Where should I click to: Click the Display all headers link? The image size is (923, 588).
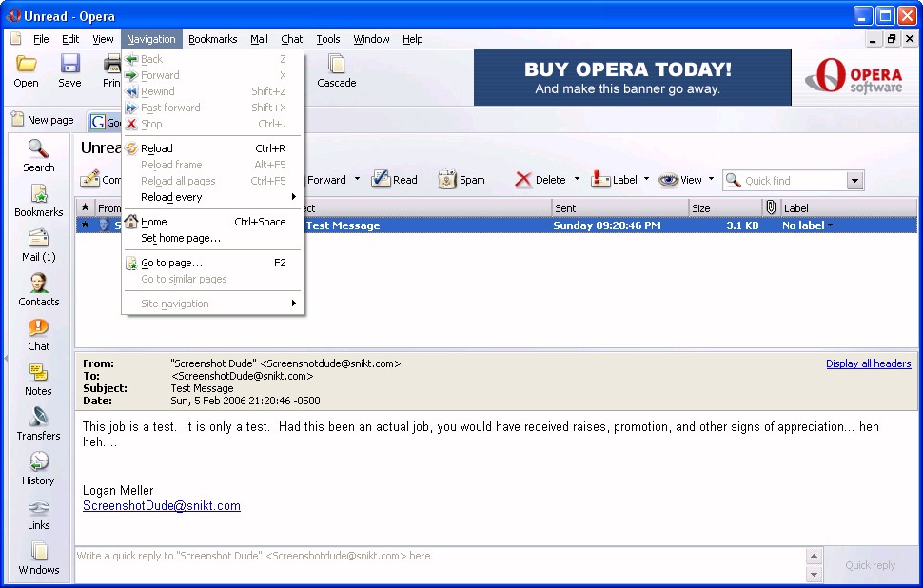point(868,363)
